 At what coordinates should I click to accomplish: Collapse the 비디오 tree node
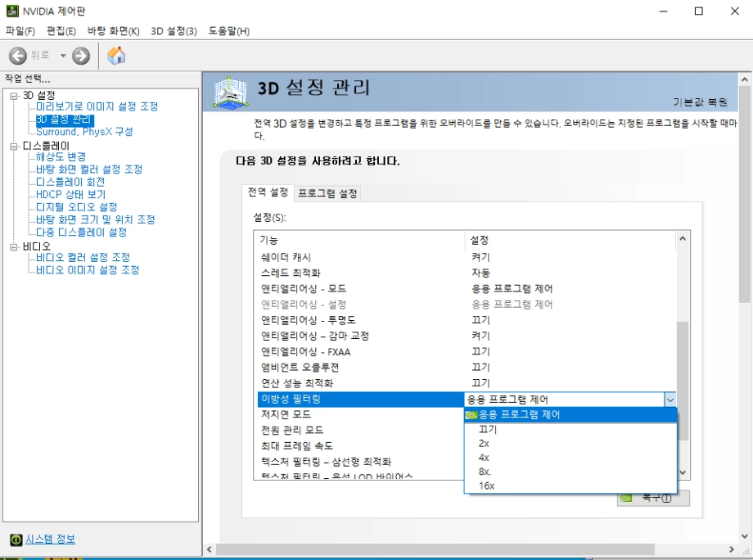click(x=13, y=247)
